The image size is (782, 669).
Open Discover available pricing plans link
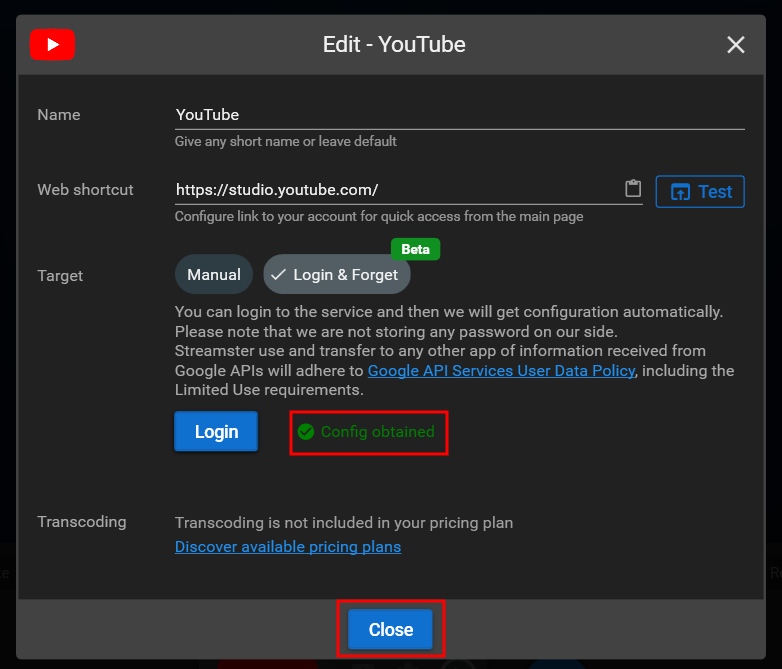tap(288, 547)
